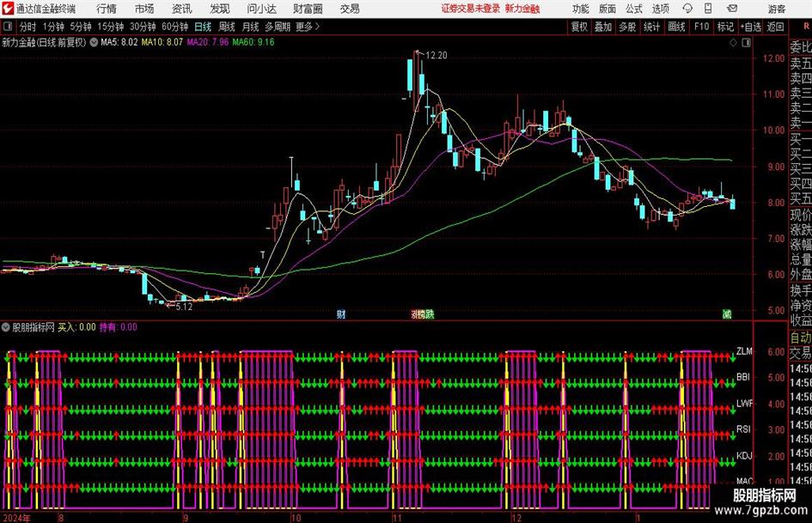Click the mobile phone icon in top bar
The image size is (812, 523).
(x=708, y=9)
